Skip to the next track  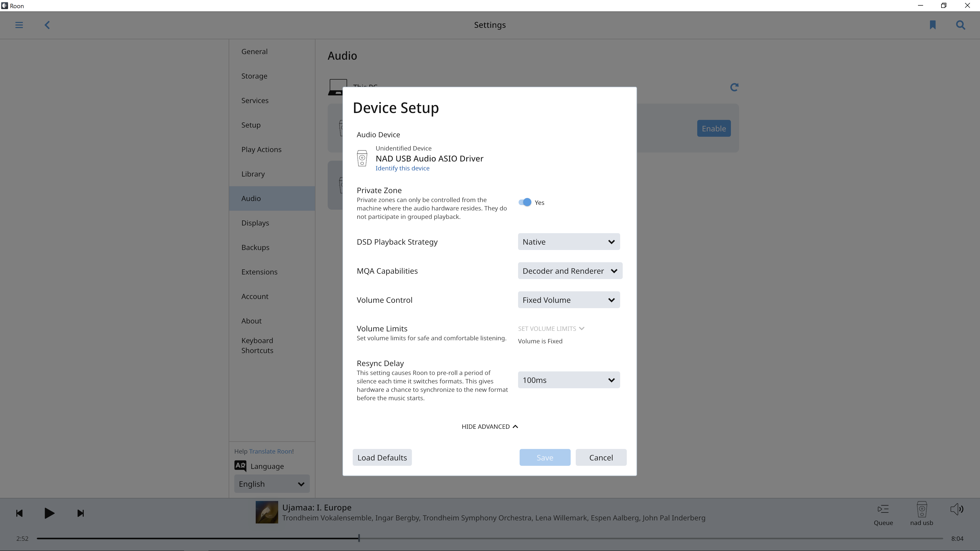(80, 513)
